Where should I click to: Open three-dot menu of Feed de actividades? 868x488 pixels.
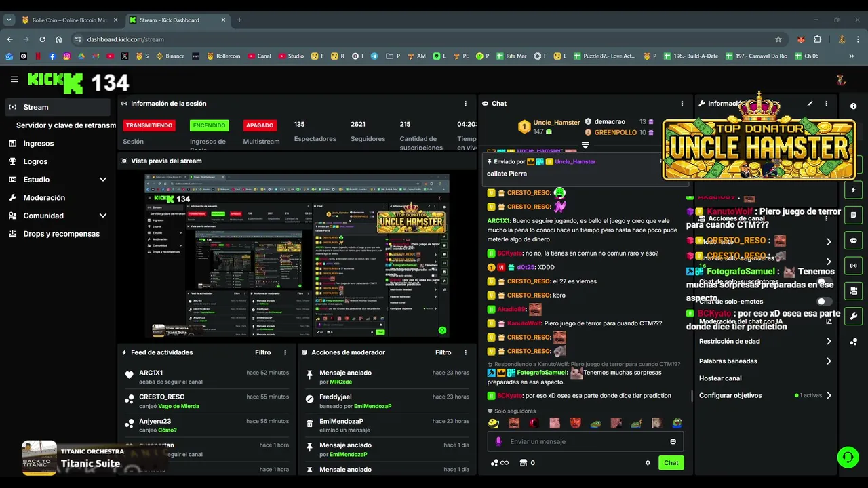285,352
